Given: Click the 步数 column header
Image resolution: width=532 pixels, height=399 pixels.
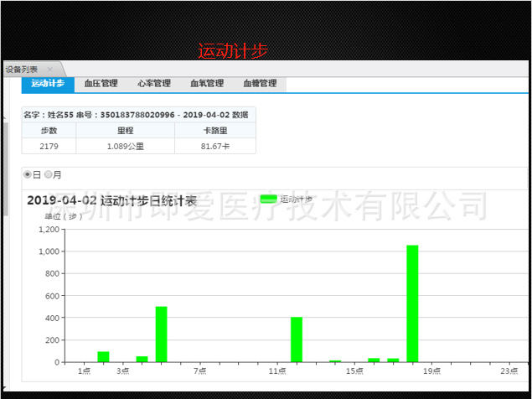Looking at the screenshot, I should (x=49, y=131).
